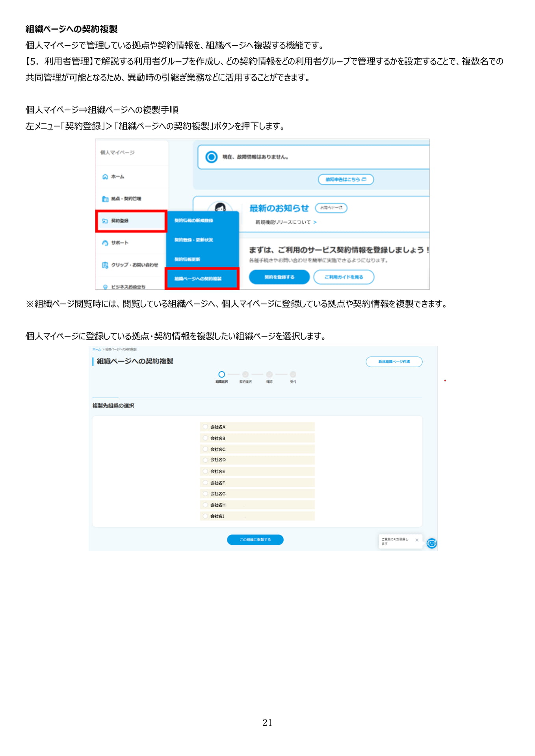
Task: Click the 個人マイページ sidebar header text
Action: pos(117,152)
